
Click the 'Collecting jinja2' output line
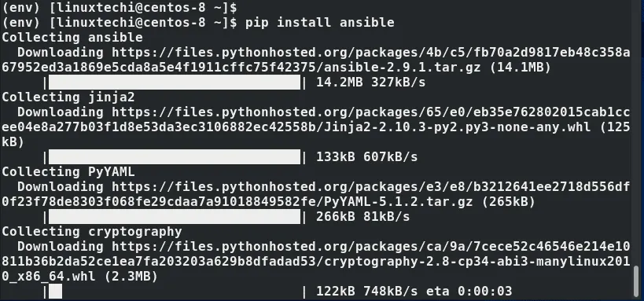68,97
